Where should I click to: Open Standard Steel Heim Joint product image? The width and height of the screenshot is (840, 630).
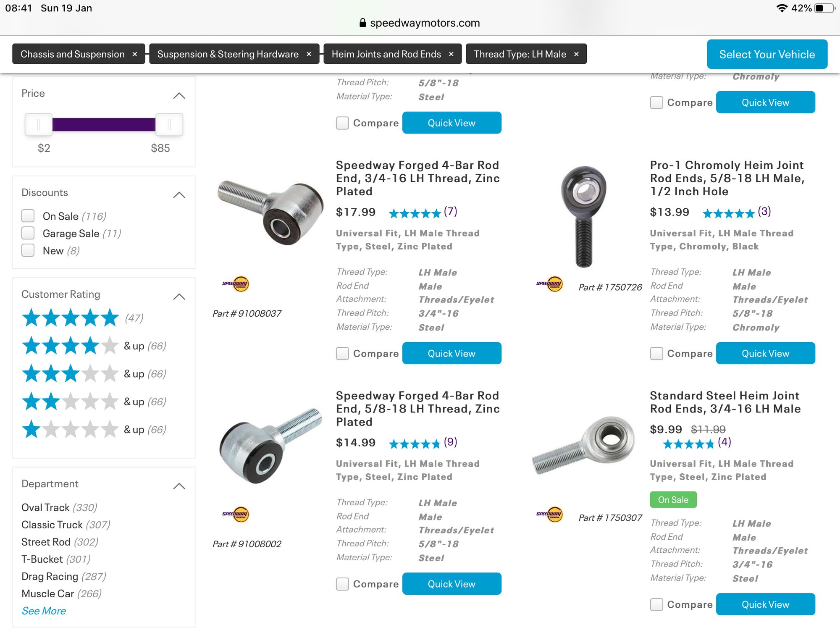(584, 445)
